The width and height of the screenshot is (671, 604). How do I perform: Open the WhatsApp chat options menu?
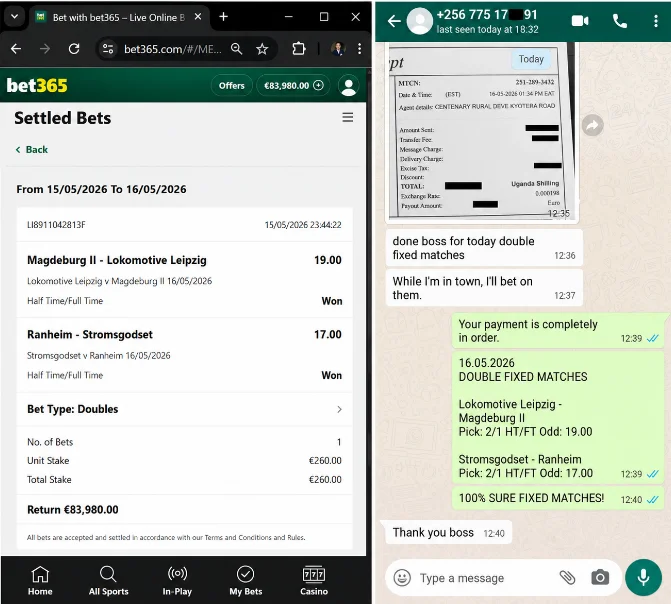656,21
